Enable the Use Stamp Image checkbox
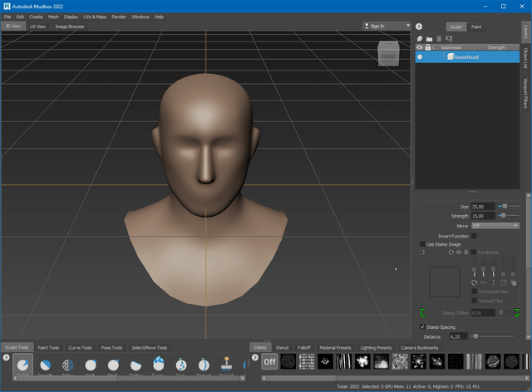 click(x=422, y=244)
